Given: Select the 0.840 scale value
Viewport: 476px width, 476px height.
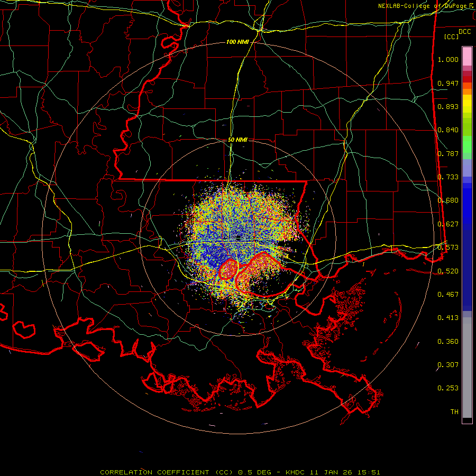Looking at the screenshot, I should click(448, 130).
